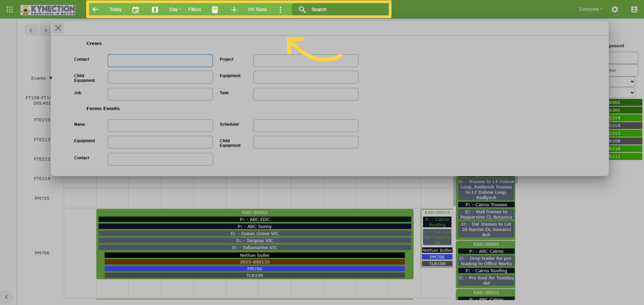Expand the Events dropdown triangle
The width and height of the screenshot is (644, 305).
(x=51, y=78)
